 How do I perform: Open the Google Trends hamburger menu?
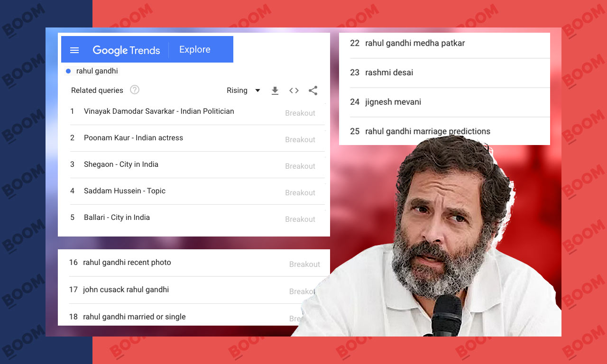pos(74,50)
